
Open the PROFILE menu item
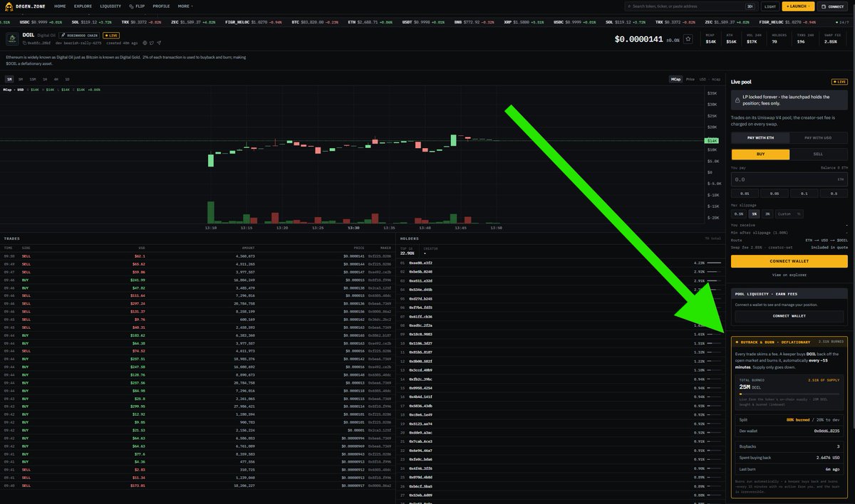click(161, 6)
